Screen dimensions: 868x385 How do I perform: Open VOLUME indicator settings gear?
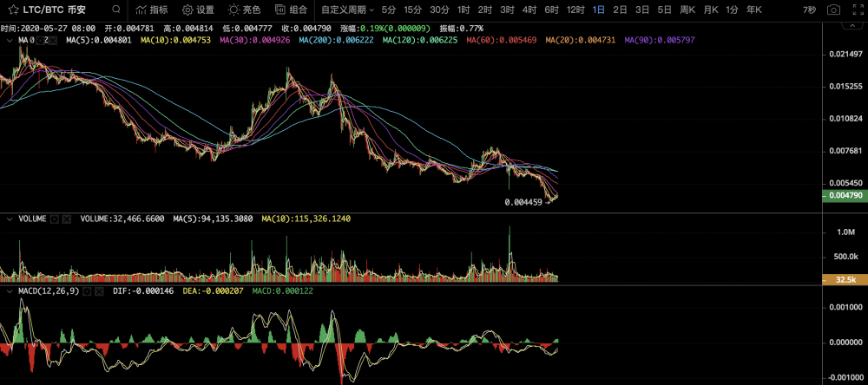point(54,219)
